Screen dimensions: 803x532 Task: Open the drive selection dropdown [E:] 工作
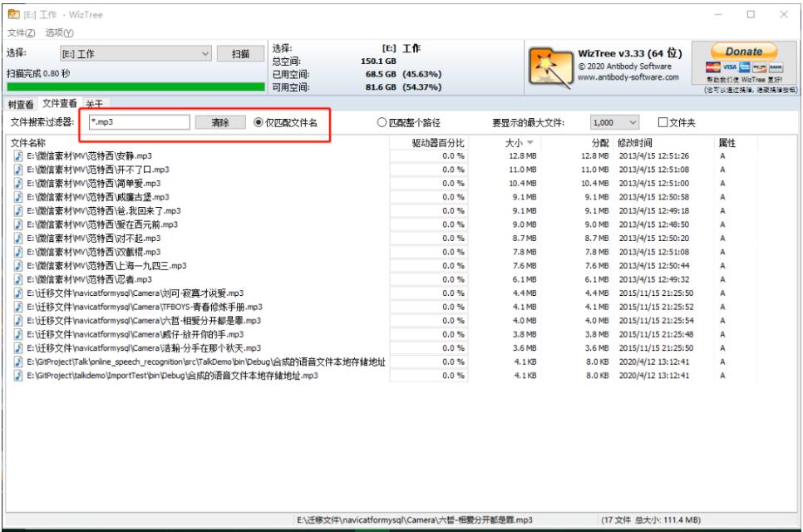[x=135, y=54]
